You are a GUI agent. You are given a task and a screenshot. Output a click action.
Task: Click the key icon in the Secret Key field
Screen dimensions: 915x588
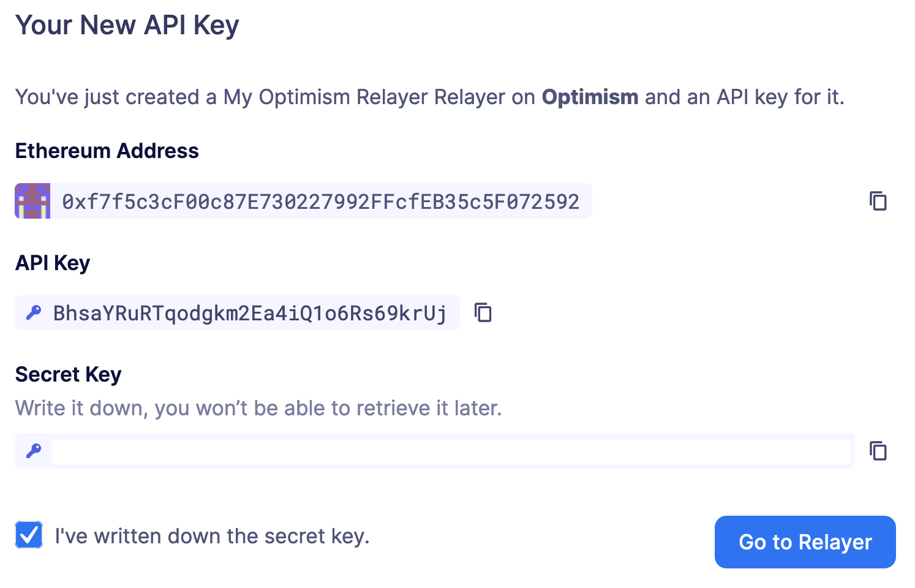pos(34,451)
